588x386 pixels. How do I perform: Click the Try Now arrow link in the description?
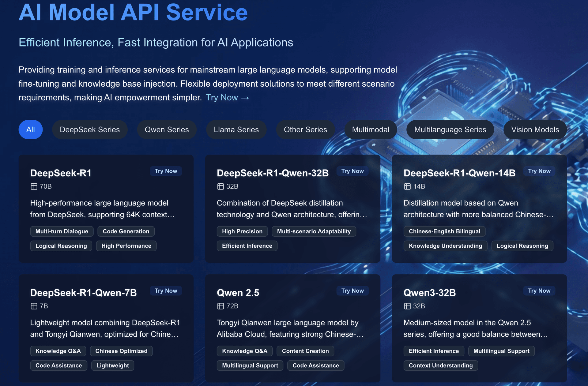228,97
